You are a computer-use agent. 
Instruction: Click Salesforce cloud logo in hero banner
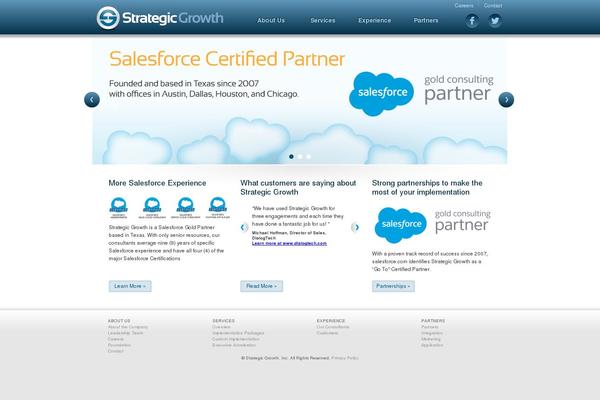[x=382, y=94]
